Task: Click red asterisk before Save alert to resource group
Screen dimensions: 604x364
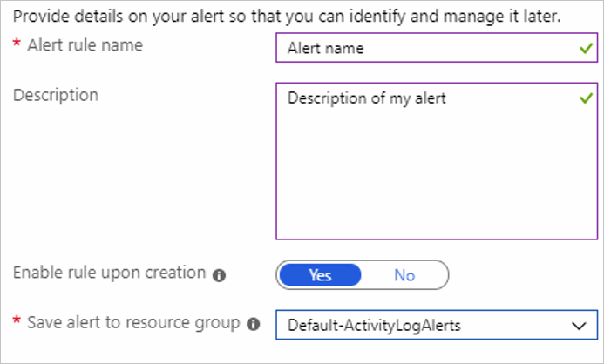Action: click(x=17, y=324)
